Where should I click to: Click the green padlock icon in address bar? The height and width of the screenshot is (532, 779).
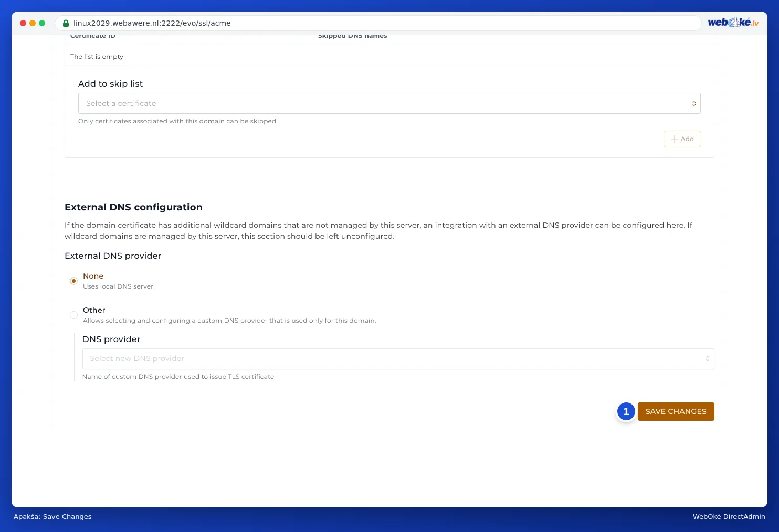coord(66,23)
